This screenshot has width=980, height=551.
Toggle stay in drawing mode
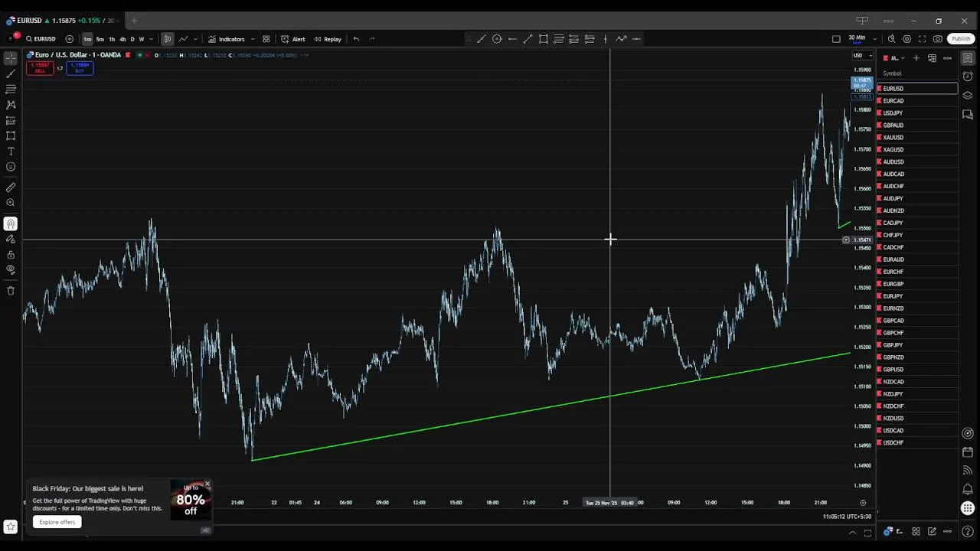11,240
